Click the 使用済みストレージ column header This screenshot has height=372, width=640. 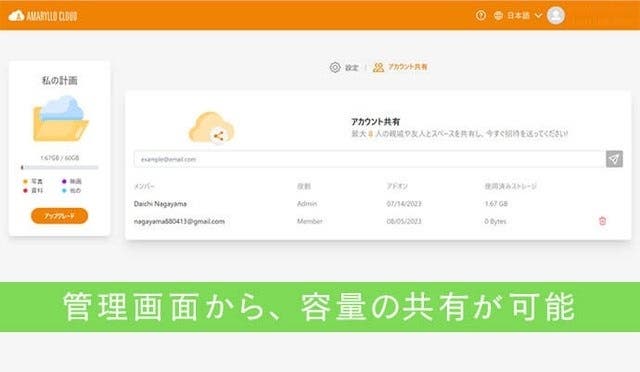point(510,186)
